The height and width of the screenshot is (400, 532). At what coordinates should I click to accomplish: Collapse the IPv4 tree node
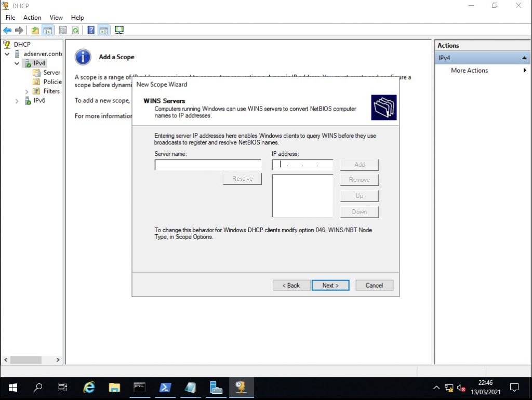(x=17, y=63)
